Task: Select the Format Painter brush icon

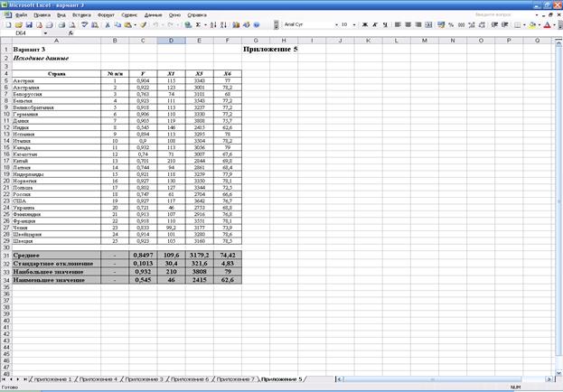Action: point(144,24)
